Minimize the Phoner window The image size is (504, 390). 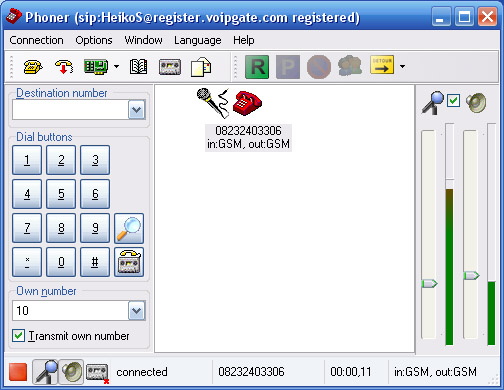pos(441,17)
